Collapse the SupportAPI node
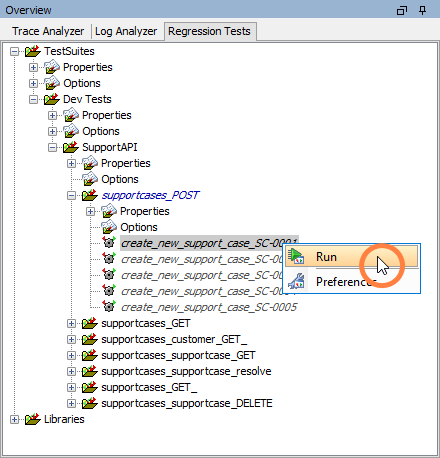 [x=52, y=147]
